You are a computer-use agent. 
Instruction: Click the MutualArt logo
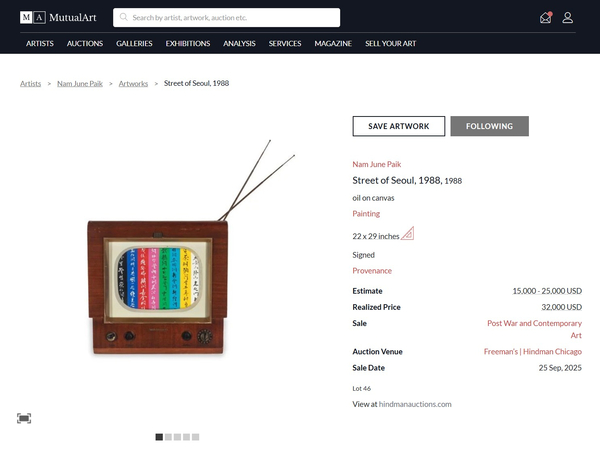pyautogui.click(x=58, y=18)
